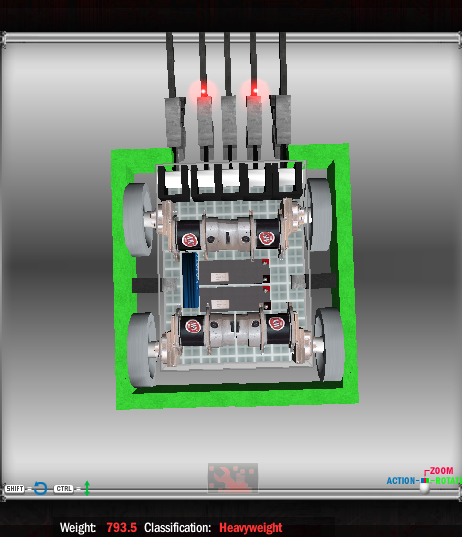Pick the rear-right gray wheel
The width and height of the screenshot is (462, 537).
[329, 344]
